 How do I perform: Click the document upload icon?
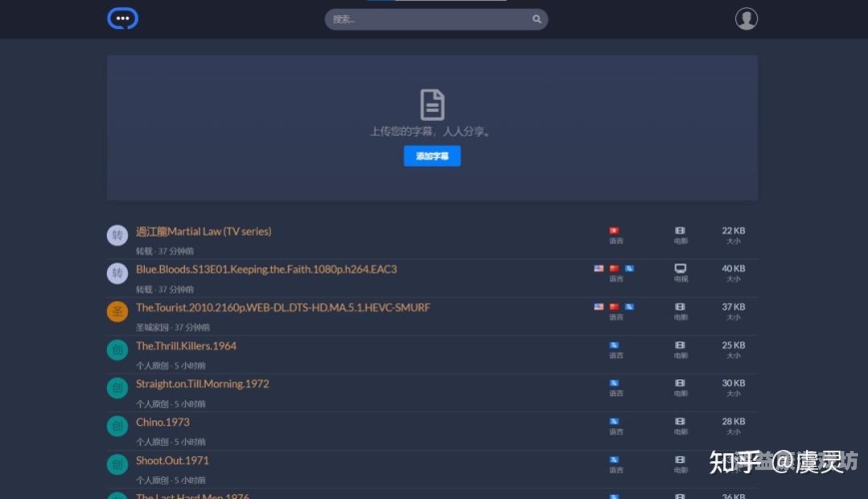point(432,105)
